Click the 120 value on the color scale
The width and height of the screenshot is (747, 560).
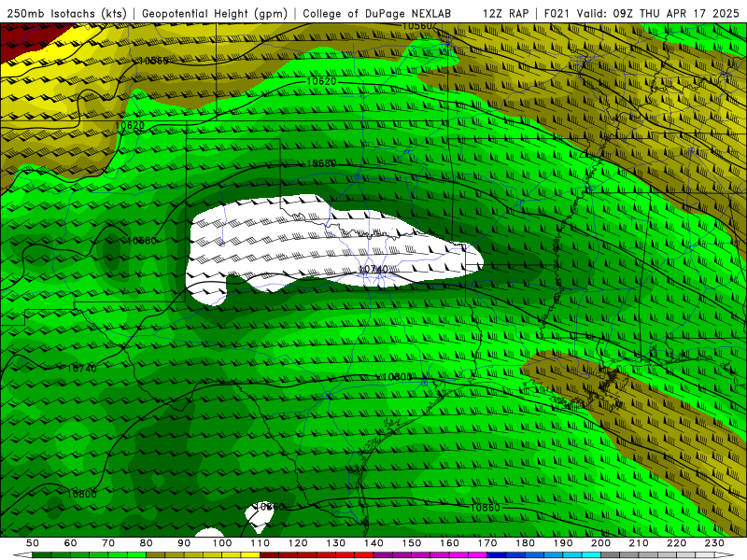click(x=298, y=543)
